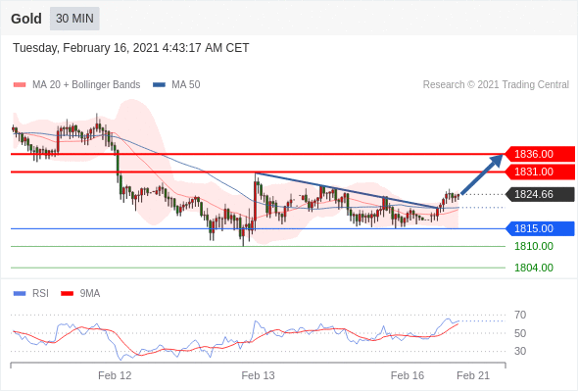Click the MA 50 blue legend swatch
The width and height of the screenshot is (578, 392).
click(x=160, y=85)
